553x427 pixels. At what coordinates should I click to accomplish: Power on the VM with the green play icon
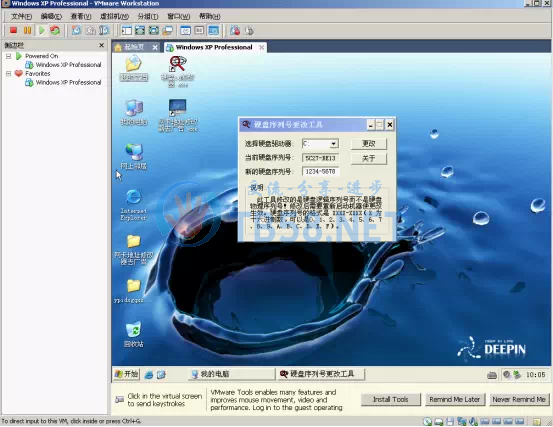point(42,30)
